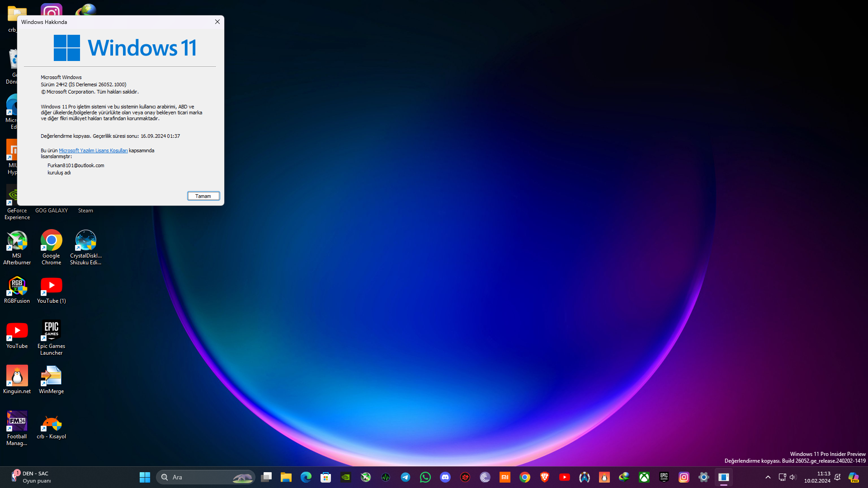This screenshot has height=488, width=868.
Task: Open MSI Afterburner desktop icon
Action: click(17, 247)
